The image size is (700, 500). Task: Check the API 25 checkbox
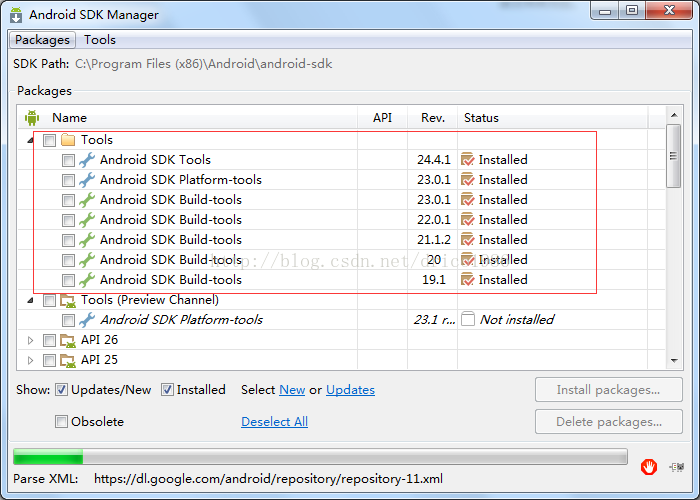pos(49,360)
